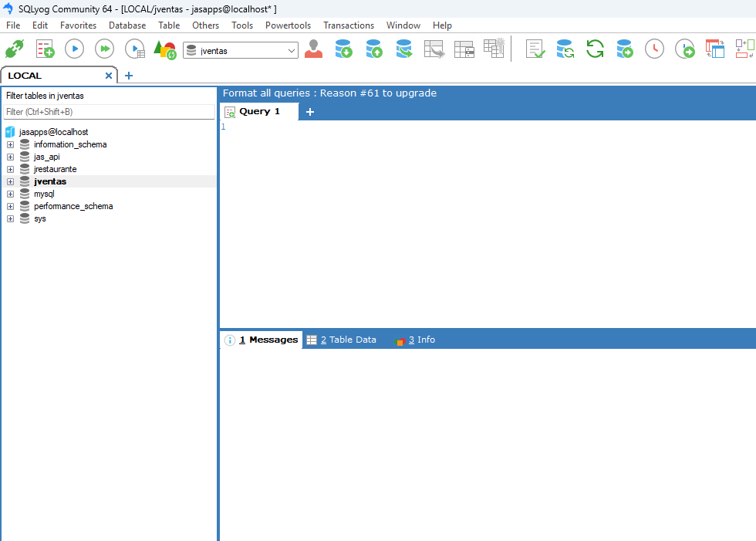Expand the jas_api database node

10,157
